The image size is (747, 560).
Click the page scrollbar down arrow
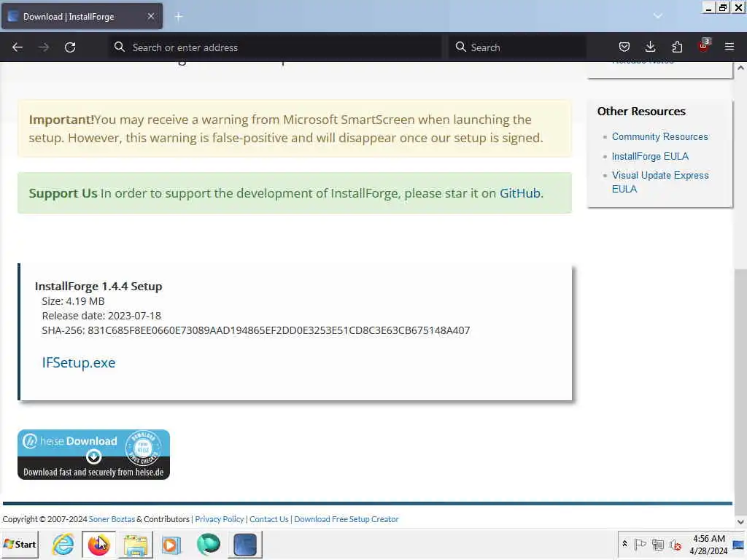click(x=740, y=521)
